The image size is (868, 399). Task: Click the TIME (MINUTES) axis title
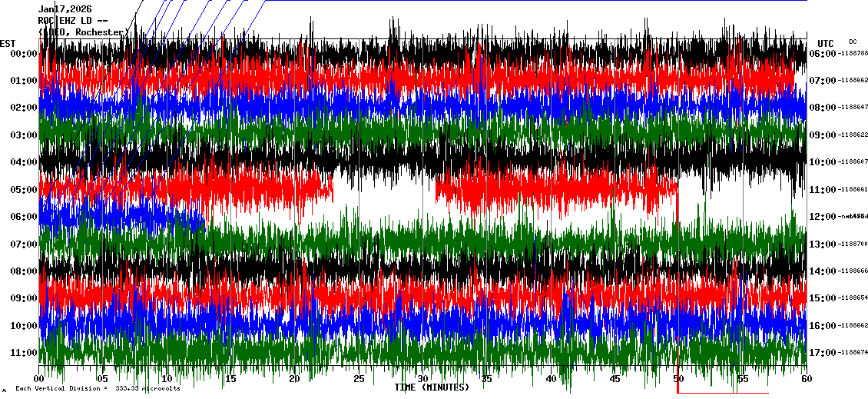click(432, 387)
